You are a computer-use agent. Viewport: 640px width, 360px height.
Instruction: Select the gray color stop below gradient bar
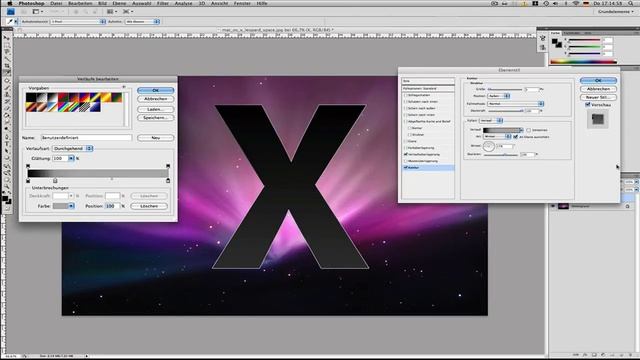(x=56, y=181)
